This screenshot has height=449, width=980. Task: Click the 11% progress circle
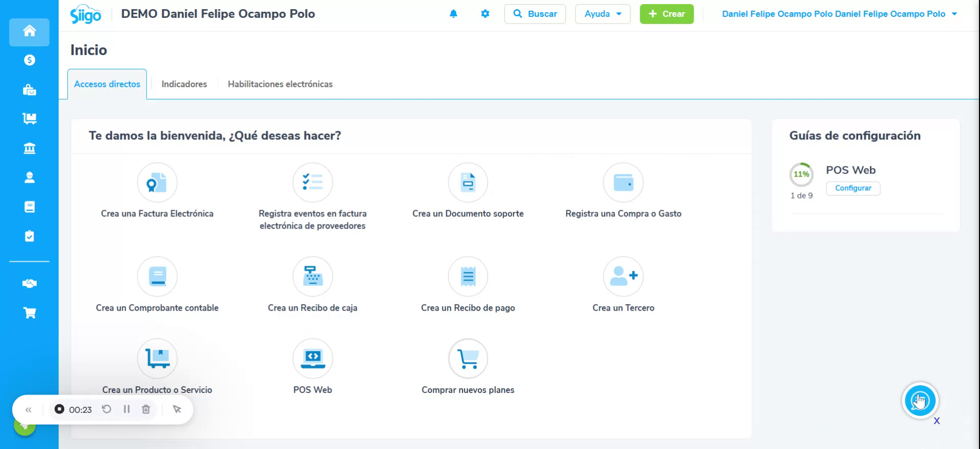(801, 174)
